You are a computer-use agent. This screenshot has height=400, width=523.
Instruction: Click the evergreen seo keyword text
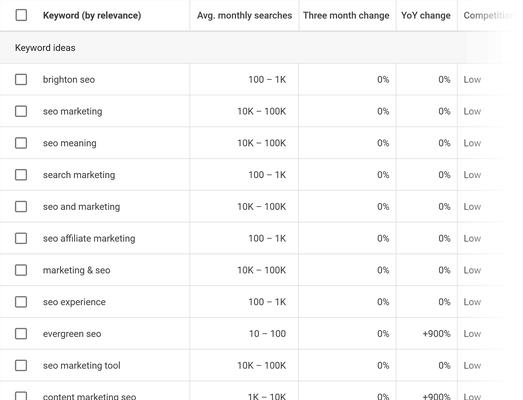(72, 334)
